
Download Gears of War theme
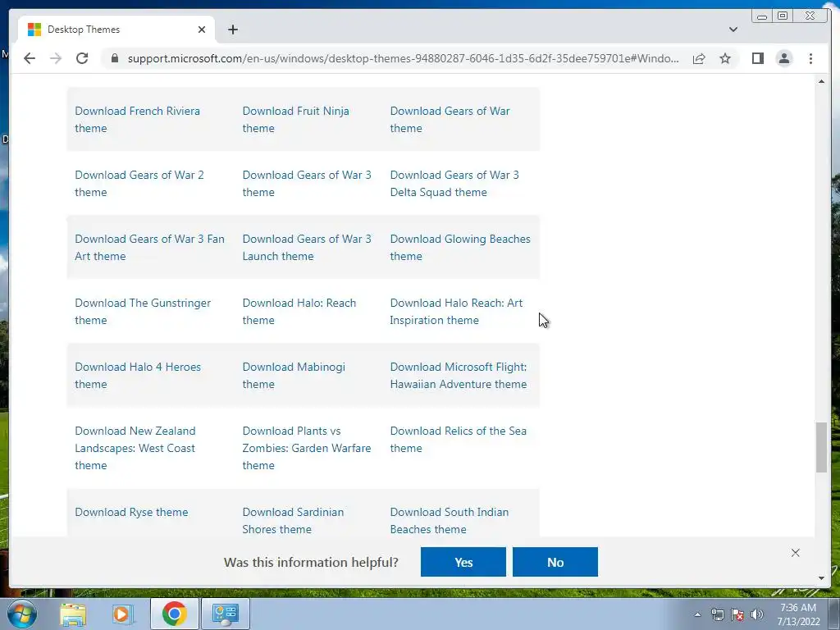450,120
